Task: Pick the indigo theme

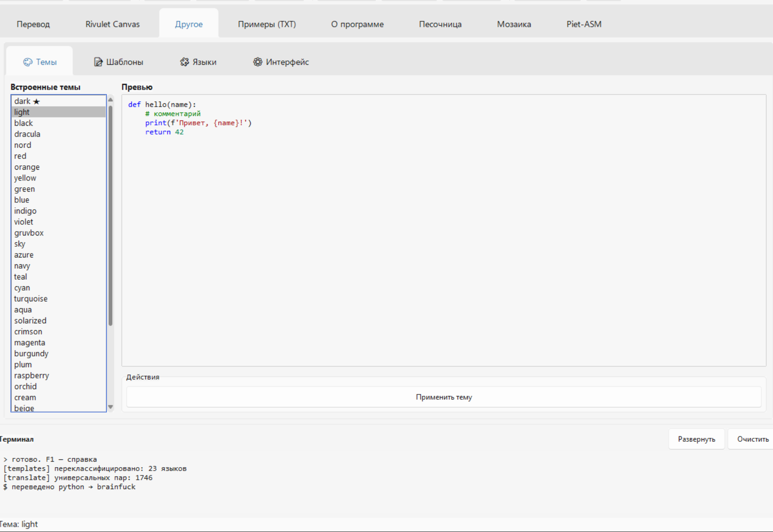Action: pos(59,211)
